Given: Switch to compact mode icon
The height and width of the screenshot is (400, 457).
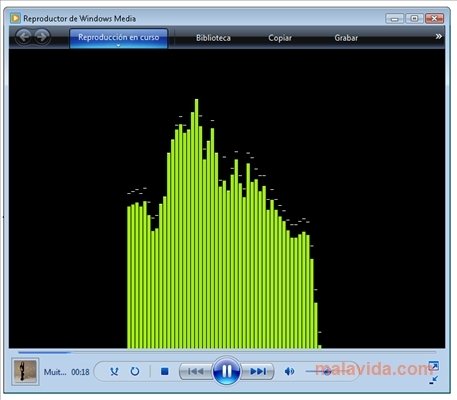Looking at the screenshot, I should (x=434, y=380).
